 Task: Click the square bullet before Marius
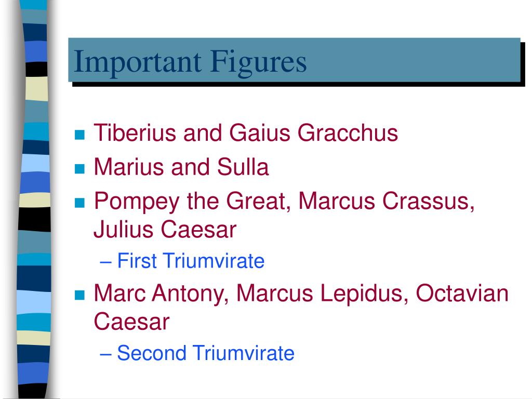(79, 169)
